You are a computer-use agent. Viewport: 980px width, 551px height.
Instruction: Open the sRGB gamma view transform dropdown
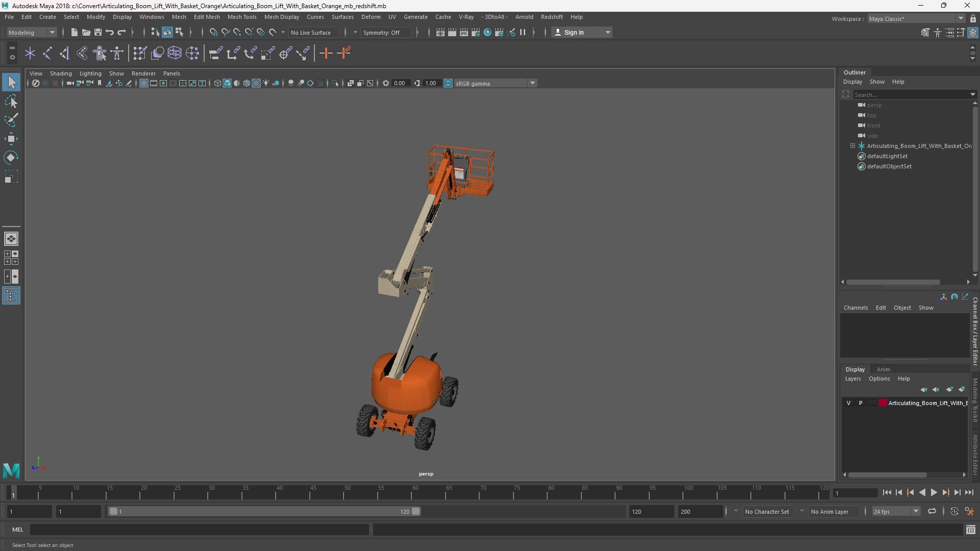pyautogui.click(x=495, y=83)
